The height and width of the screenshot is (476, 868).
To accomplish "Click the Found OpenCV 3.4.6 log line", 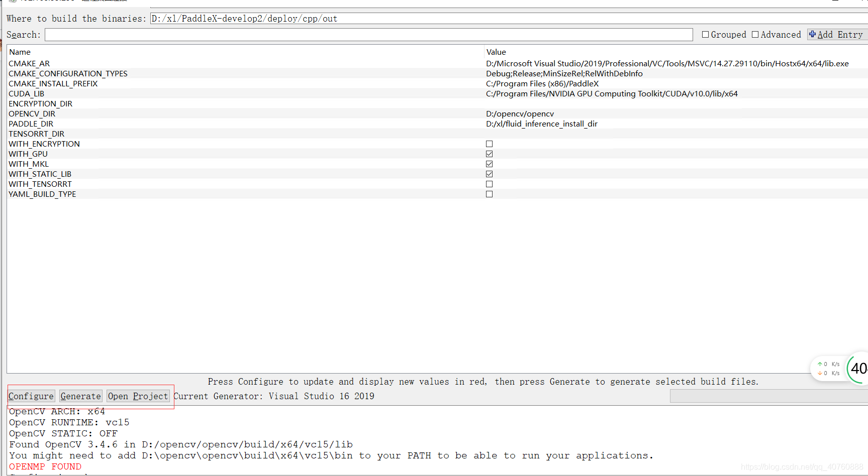I will (181, 444).
